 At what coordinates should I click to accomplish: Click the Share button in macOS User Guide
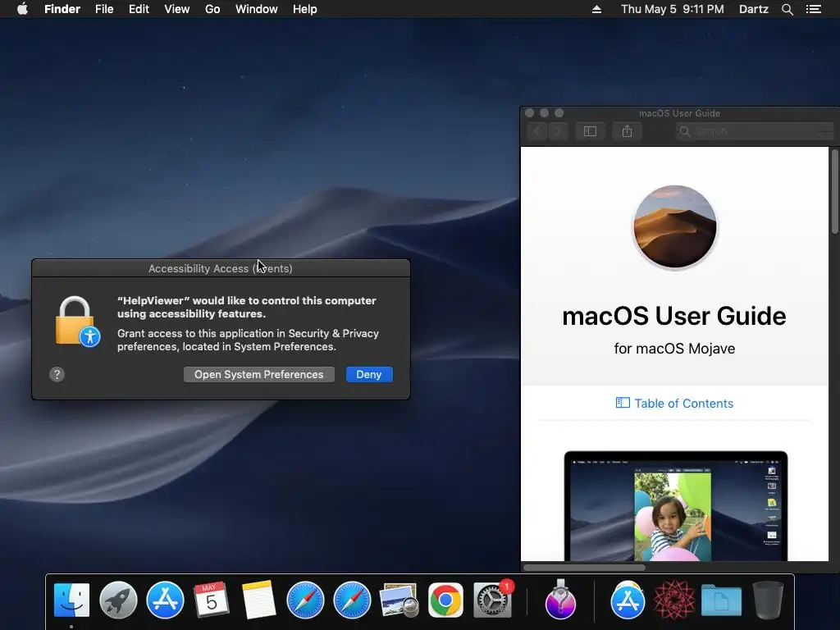point(627,131)
